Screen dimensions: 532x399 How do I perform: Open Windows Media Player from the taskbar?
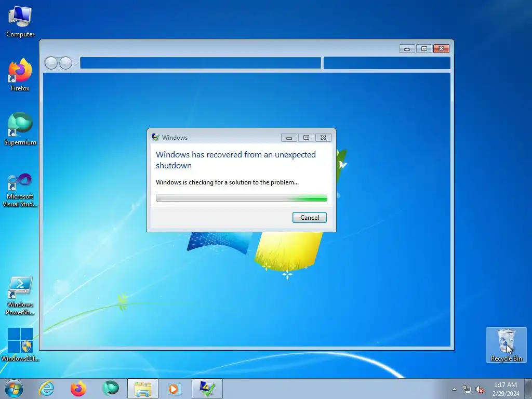(x=175, y=389)
